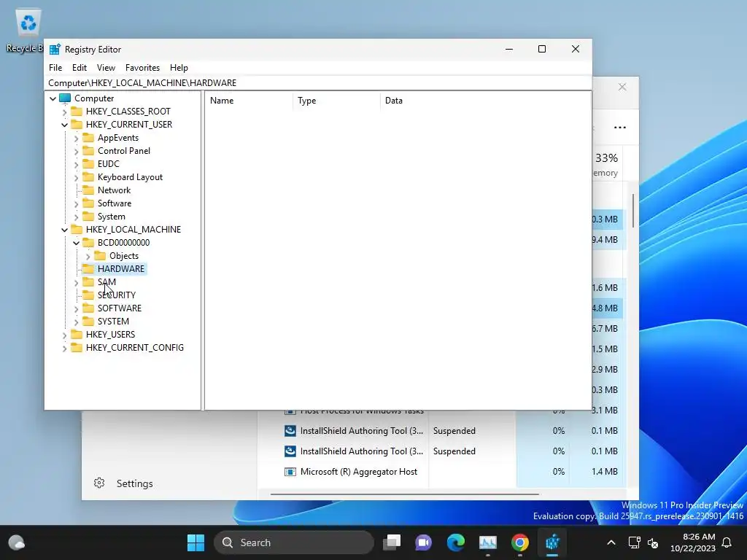Click the BCD00000000 folder icon
The image size is (747, 560).
(x=88, y=242)
